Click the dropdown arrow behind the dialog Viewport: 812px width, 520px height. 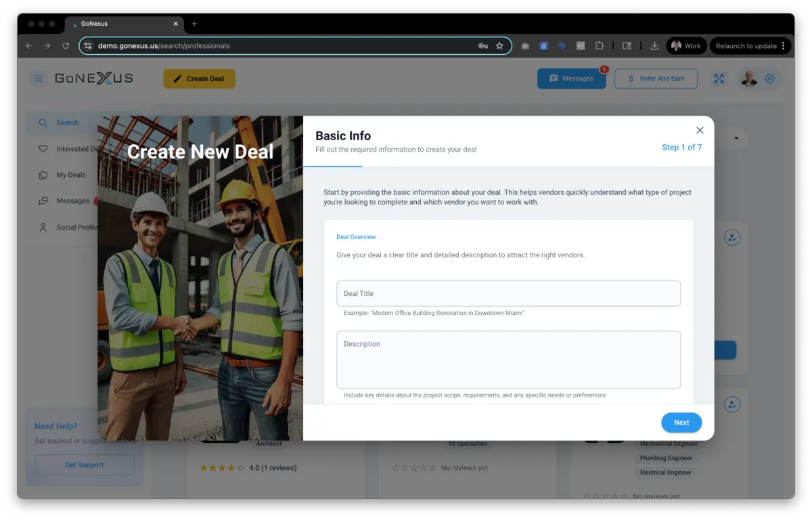click(x=736, y=139)
